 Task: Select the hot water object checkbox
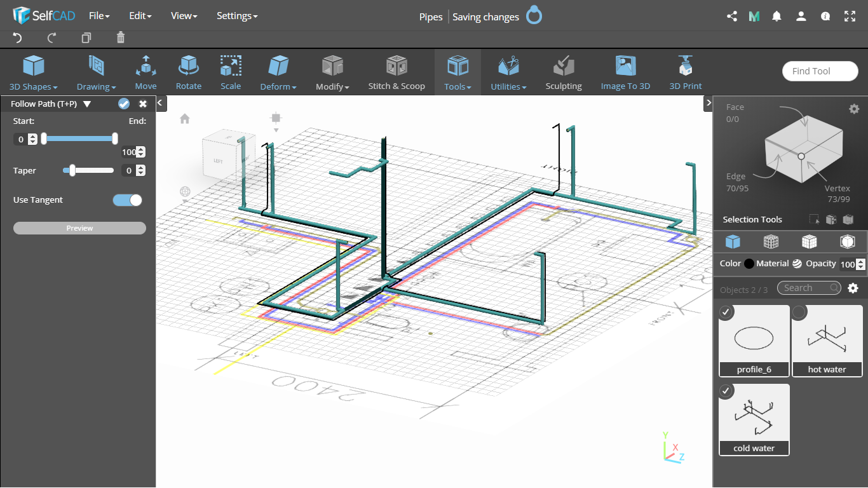(799, 312)
